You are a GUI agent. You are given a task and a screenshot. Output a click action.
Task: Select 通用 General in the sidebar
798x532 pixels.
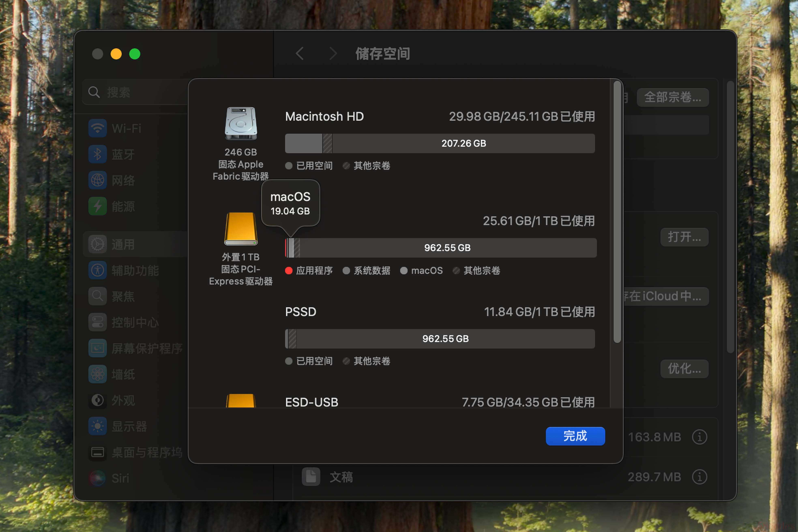click(x=123, y=245)
